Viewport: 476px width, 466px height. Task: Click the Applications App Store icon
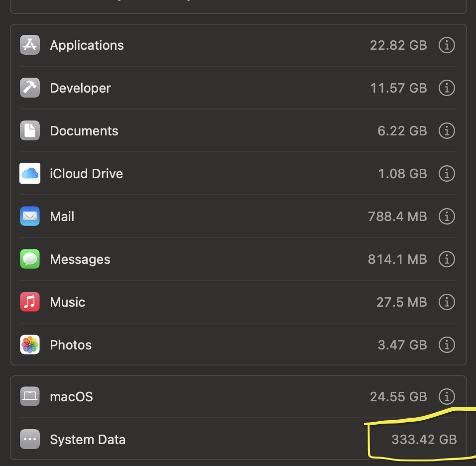(x=30, y=45)
